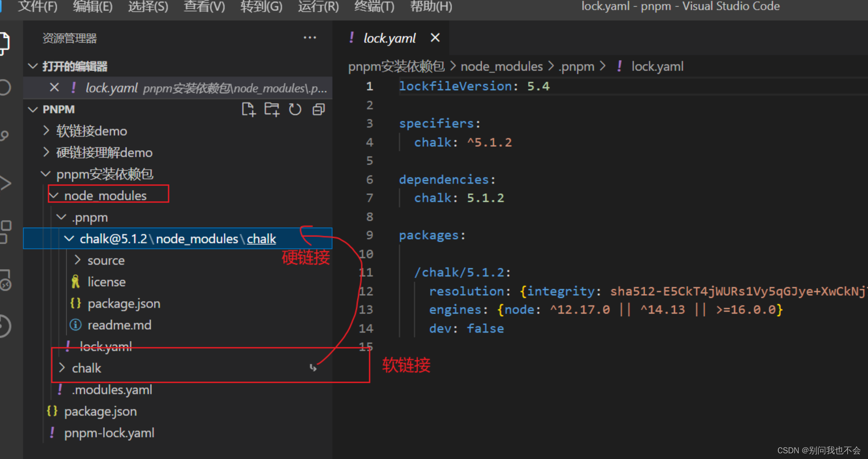Open the Remote Explorer activity bar icon
868x459 pixels.
(5, 280)
